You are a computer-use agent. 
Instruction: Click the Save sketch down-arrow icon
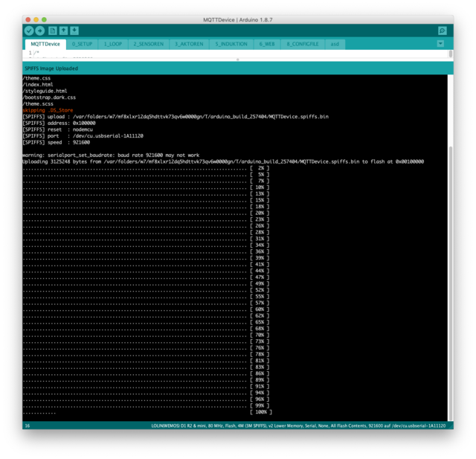coord(74,31)
